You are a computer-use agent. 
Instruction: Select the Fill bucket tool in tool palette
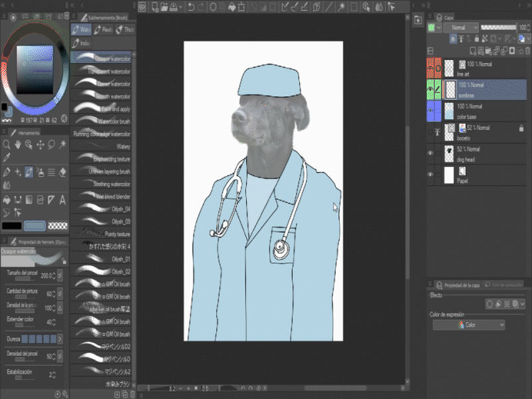click(x=7, y=200)
